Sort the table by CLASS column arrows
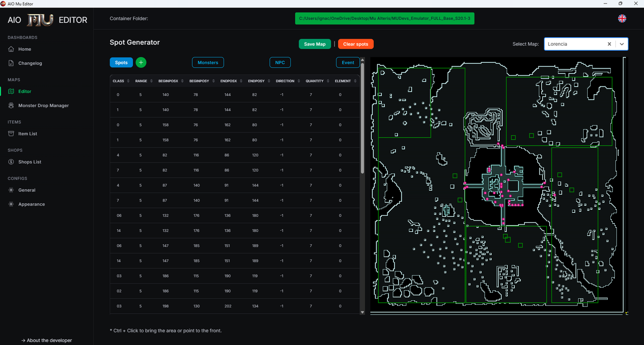 [128, 81]
